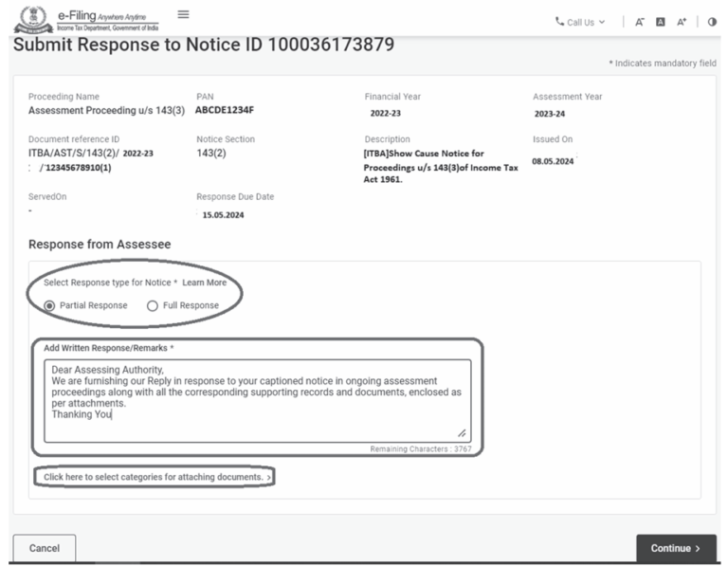Reset text size with the default A icon
Viewport: 728px width, 566px height.
tap(661, 22)
